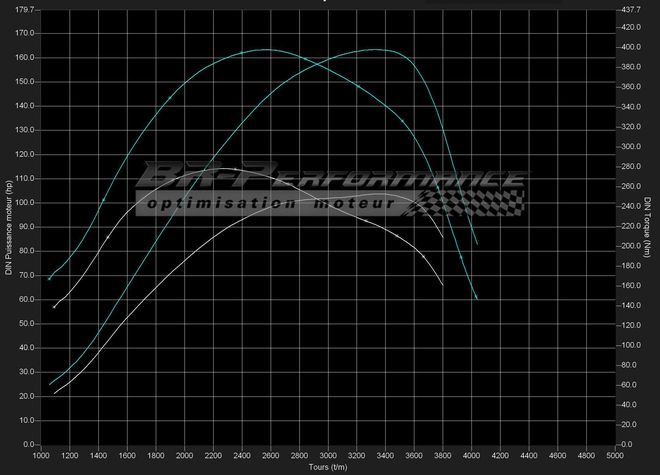Click the end point of the cyan curve near 4000
Viewport: 660px width, 475px height.
pyautogui.click(x=477, y=299)
